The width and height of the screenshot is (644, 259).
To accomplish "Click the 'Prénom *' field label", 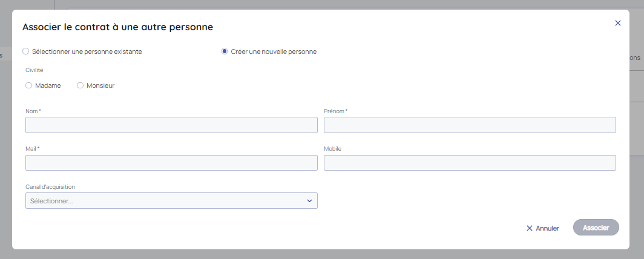I will pos(336,111).
